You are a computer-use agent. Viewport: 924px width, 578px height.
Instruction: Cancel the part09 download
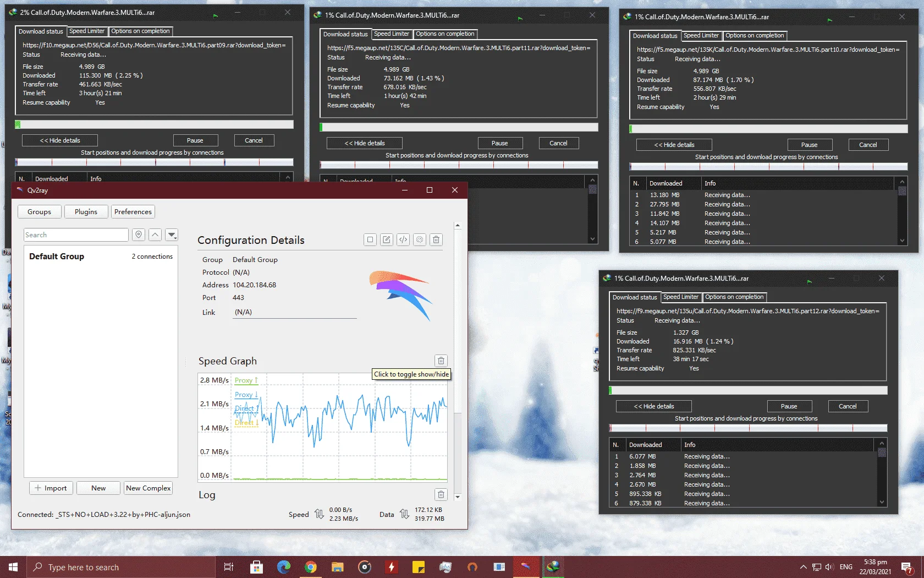(254, 140)
